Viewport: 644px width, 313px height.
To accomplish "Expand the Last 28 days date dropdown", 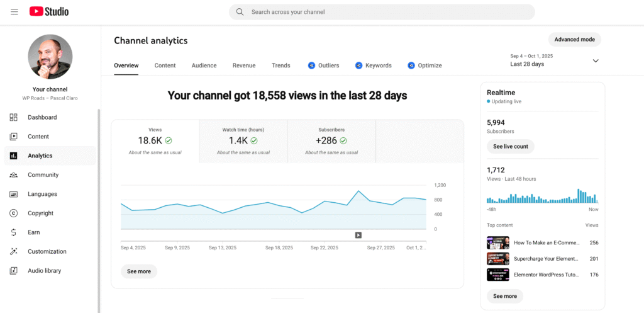I will 595,60.
